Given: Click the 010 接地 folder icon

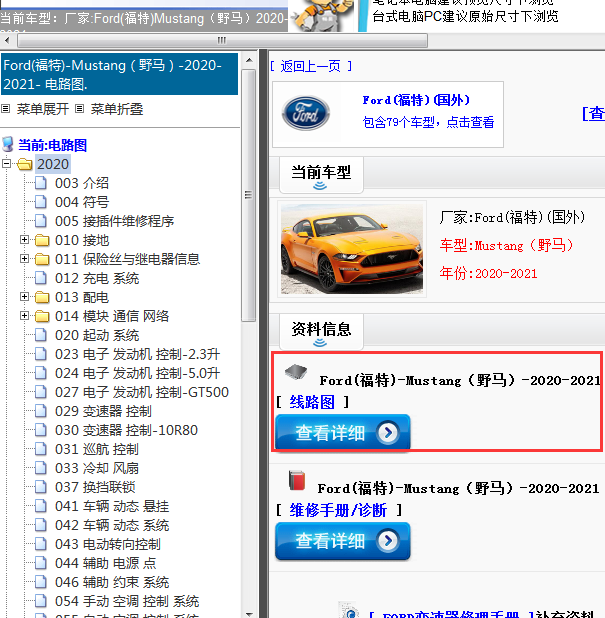Looking at the screenshot, I should (42, 240).
